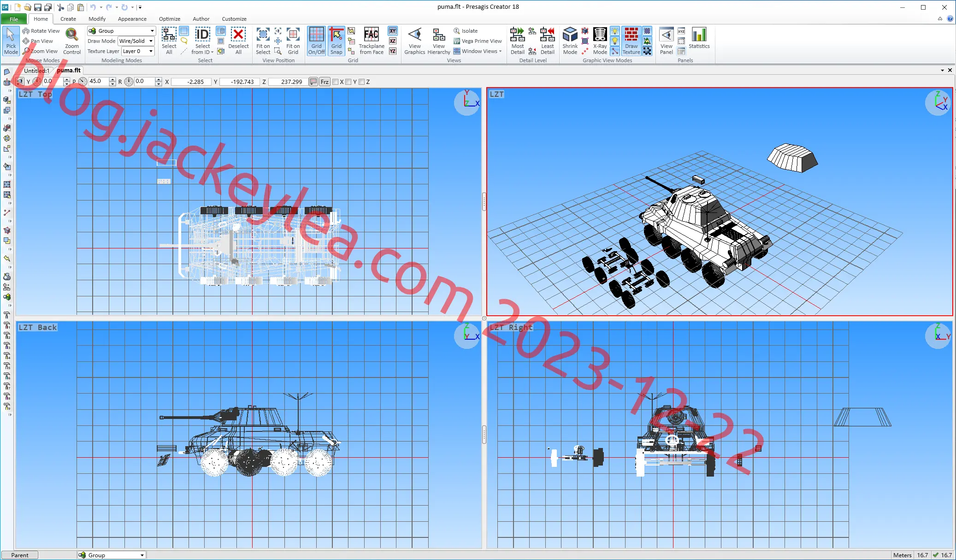Image resolution: width=956 pixels, height=560 pixels.
Task: Check the Y freeze axis checkbox
Action: [348, 82]
